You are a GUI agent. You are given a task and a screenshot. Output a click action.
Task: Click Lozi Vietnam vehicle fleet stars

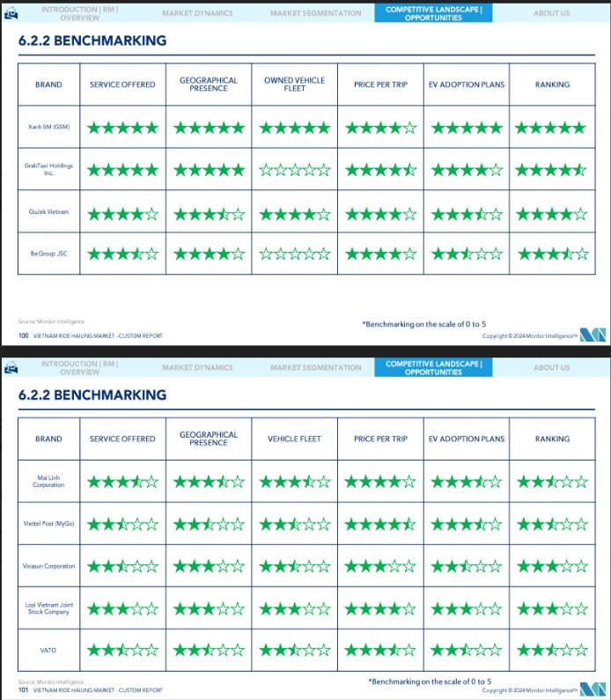(295, 608)
